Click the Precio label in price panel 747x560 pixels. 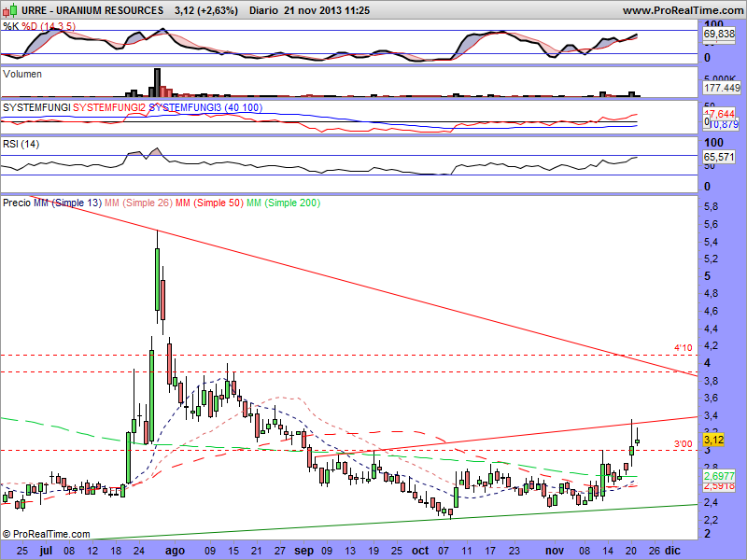(17, 203)
